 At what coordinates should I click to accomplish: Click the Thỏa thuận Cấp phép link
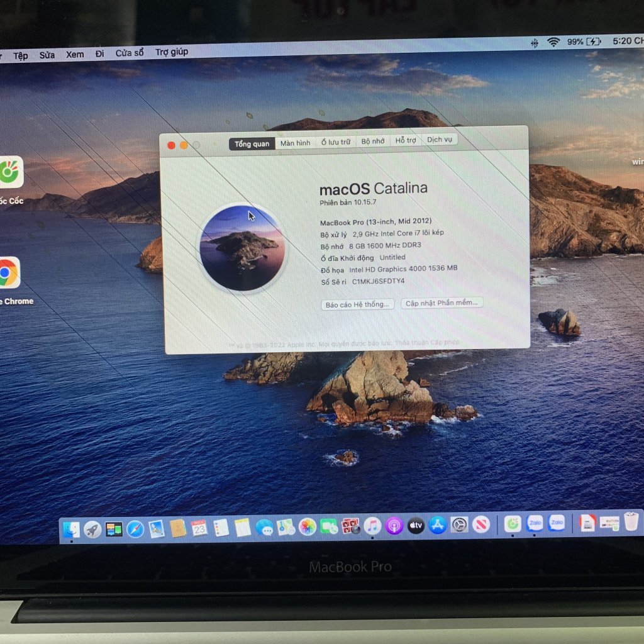(x=427, y=342)
